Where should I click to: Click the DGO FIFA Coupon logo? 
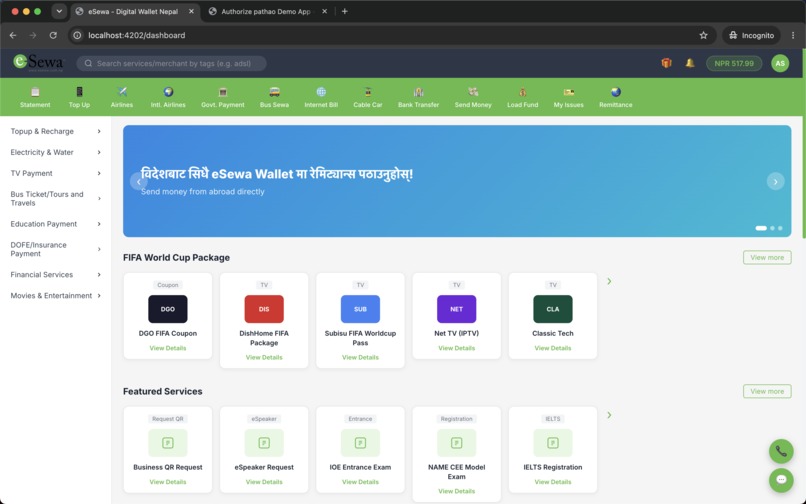click(168, 309)
